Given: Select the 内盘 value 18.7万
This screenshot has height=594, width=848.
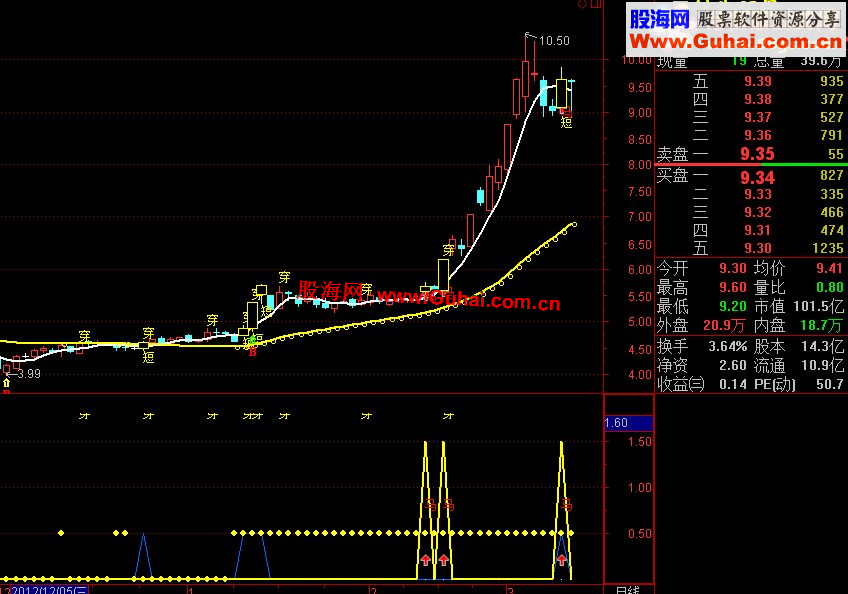Looking at the screenshot, I should 821,326.
